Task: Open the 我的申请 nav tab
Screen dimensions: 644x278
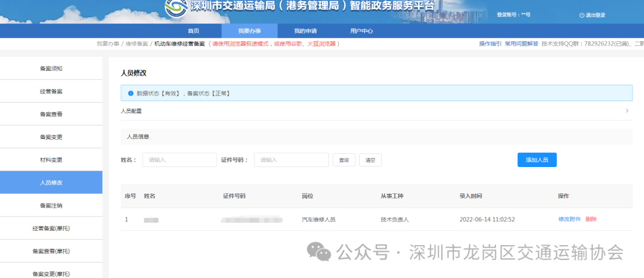Action: click(x=305, y=31)
